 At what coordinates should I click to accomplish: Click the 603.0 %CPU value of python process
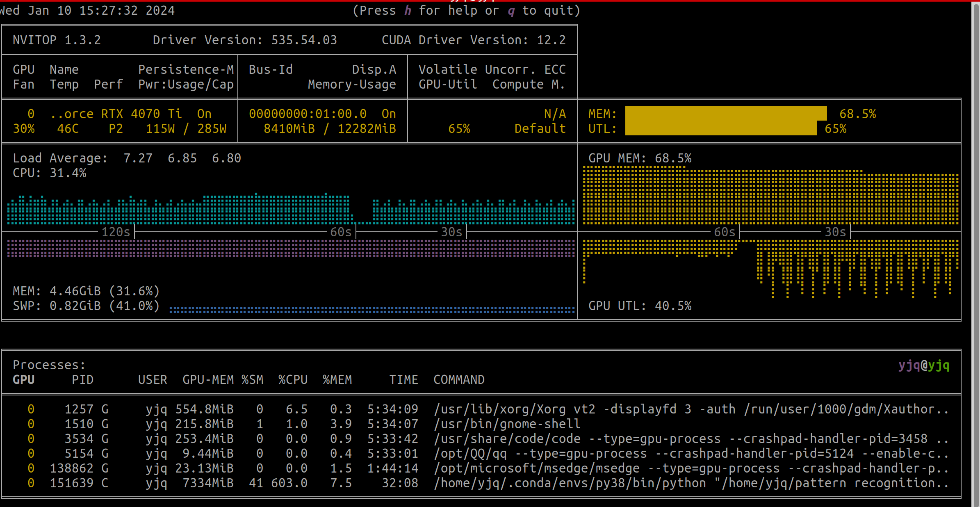tap(289, 483)
